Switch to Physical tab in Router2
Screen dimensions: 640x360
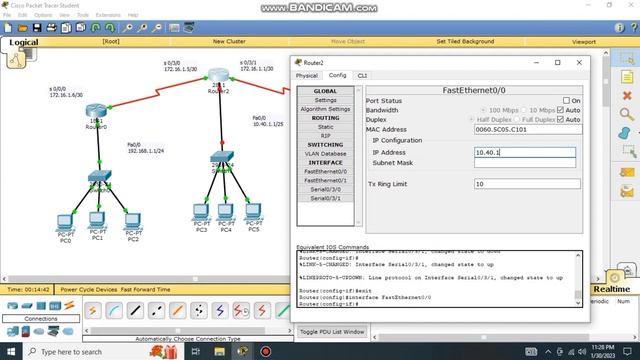[x=307, y=76]
